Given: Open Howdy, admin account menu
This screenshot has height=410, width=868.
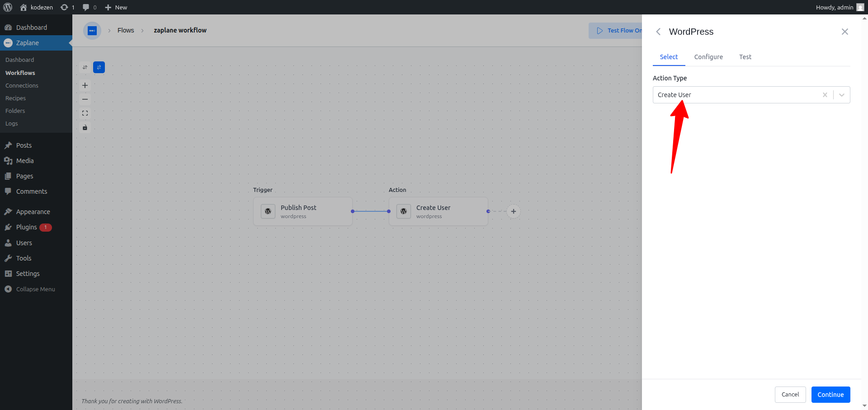Looking at the screenshot, I should [840, 7].
